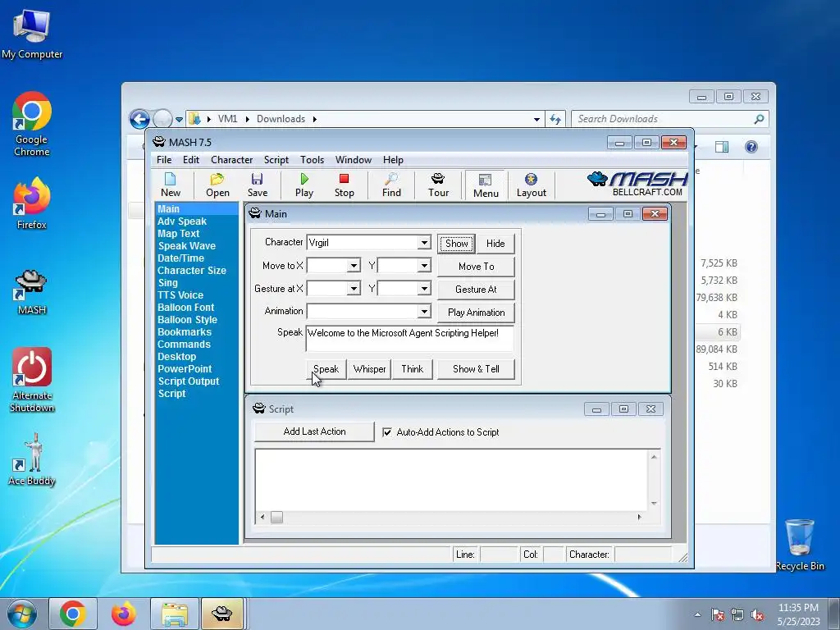Open the Script menu
This screenshot has width=840, height=630.
(x=276, y=160)
